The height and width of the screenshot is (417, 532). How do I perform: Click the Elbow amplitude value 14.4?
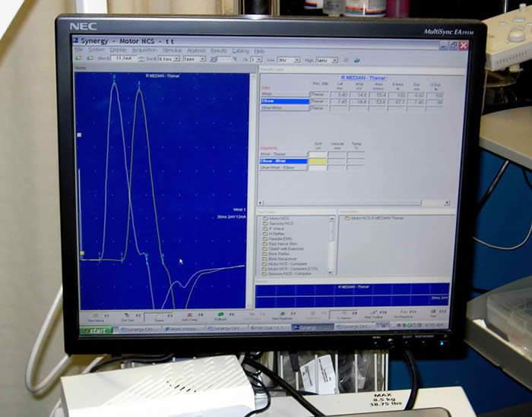click(x=359, y=102)
